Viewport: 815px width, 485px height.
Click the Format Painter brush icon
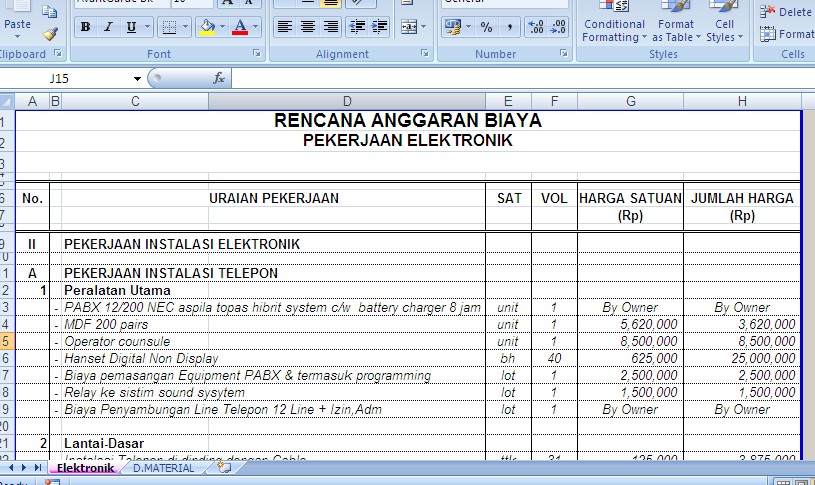(50, 34)
